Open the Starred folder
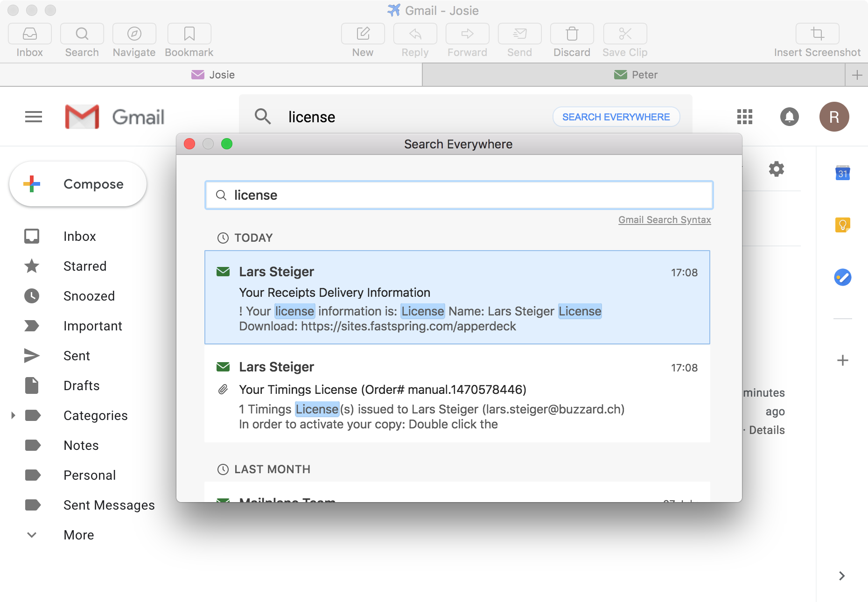This screenshot has width=868, height=602. tap(85, 266)
